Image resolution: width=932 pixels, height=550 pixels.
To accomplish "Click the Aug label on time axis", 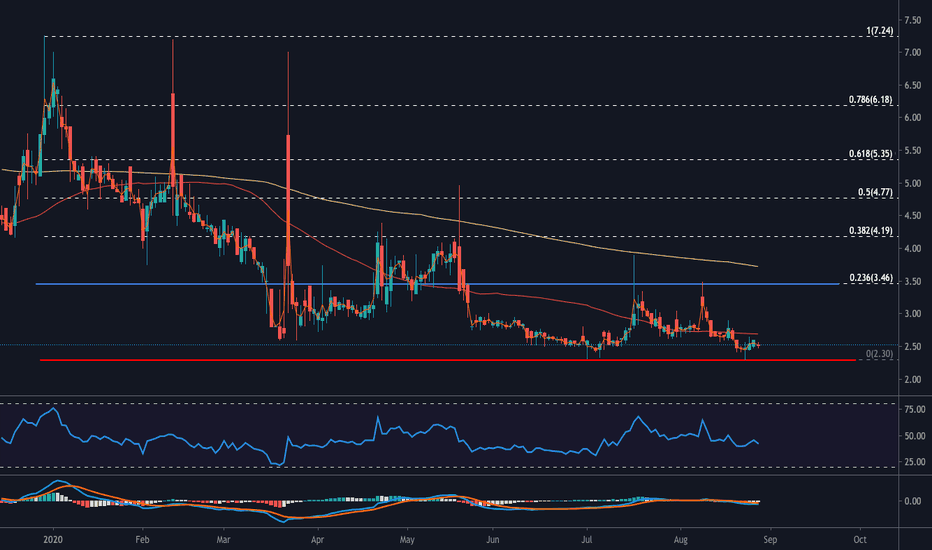I will [681, 540].
